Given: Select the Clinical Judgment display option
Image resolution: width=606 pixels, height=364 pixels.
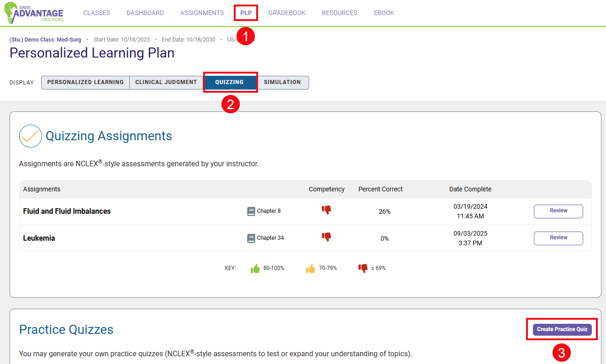Looking at the screenshot, I should tap(166, 82).
